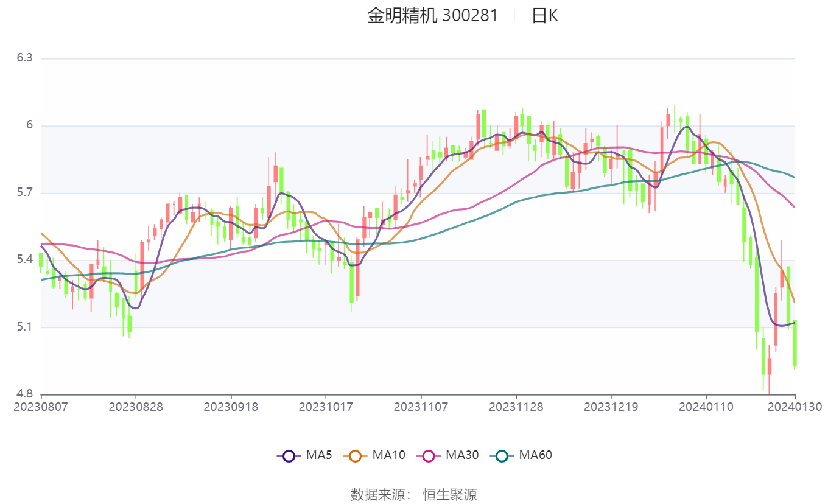Click the 金明精机 300281 chart title
Viewport: 828px width, 504px height.
pyautogui.click(x=432, y=16)
